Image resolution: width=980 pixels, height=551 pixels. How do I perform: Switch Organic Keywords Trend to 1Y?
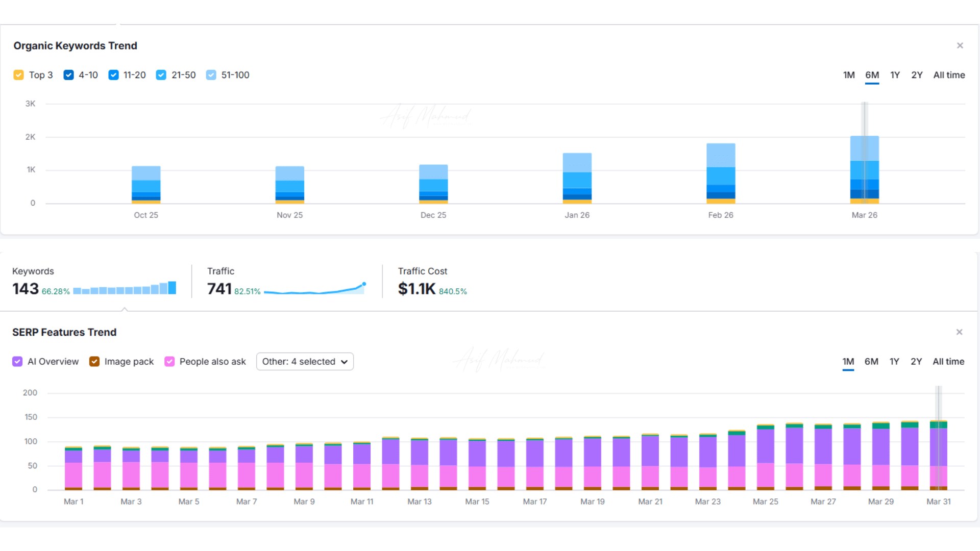coord(895,75)
